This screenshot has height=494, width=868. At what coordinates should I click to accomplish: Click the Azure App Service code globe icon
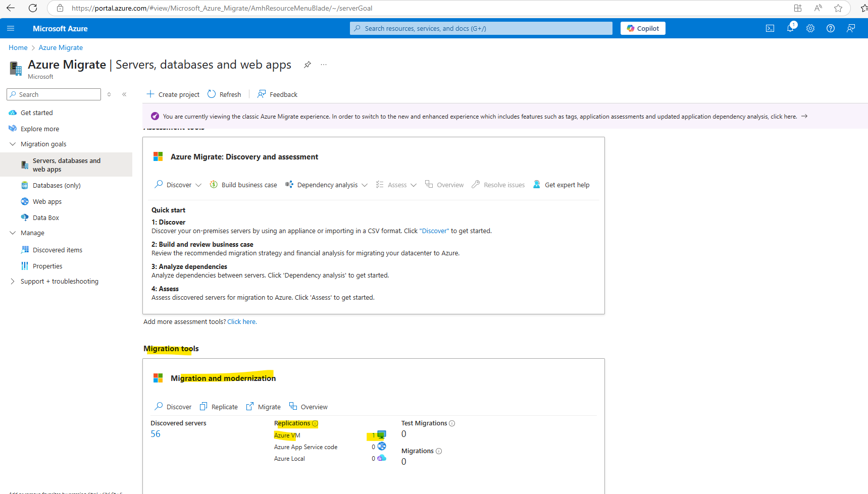point(382,447)
